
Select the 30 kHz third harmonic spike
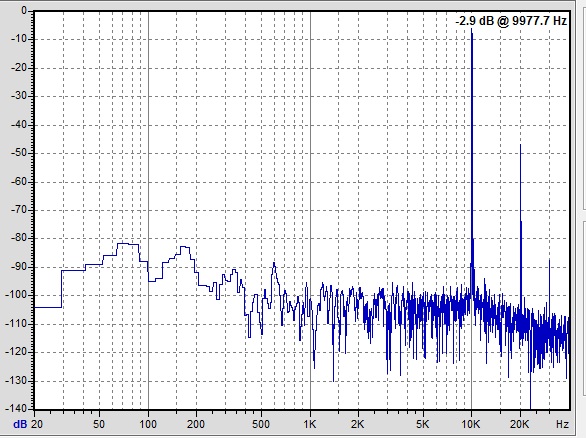[549, 284]
